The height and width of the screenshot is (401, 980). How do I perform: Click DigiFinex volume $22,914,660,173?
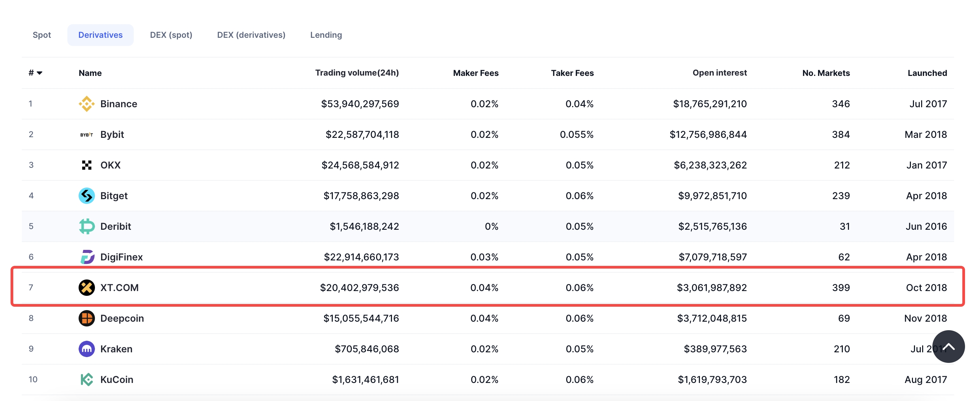pyautogui.click(x=361, y=257)
